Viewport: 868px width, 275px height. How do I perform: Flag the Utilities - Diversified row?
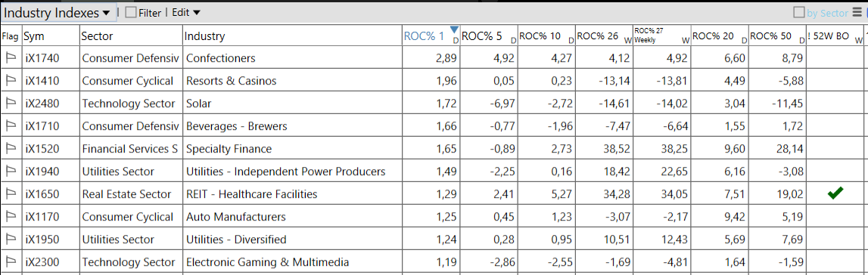[11, 239]
